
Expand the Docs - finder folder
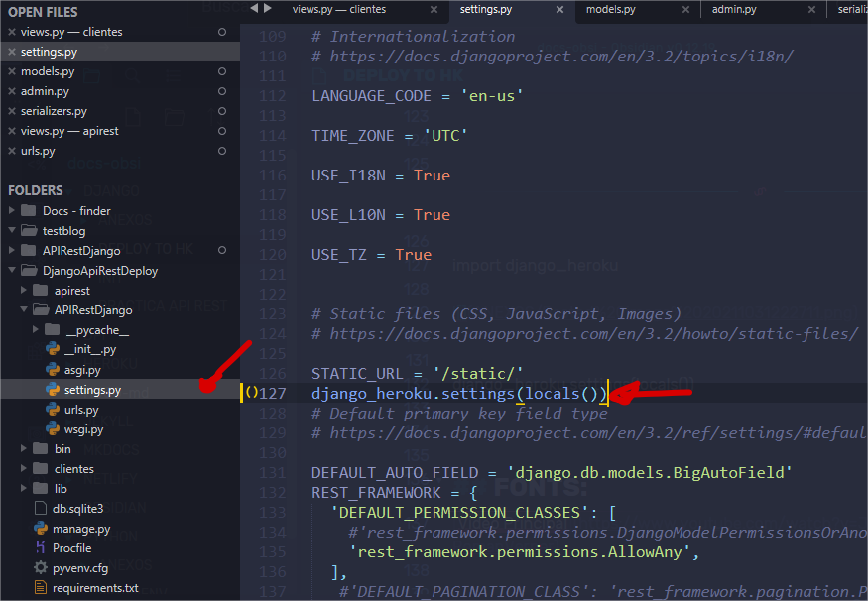tap(12, 211)
